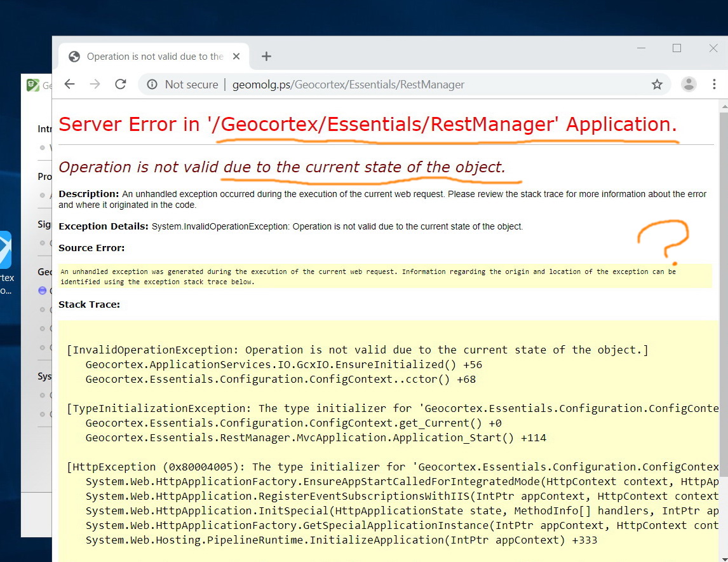Close the 'Operation is not valid' tab

(236, 56)
